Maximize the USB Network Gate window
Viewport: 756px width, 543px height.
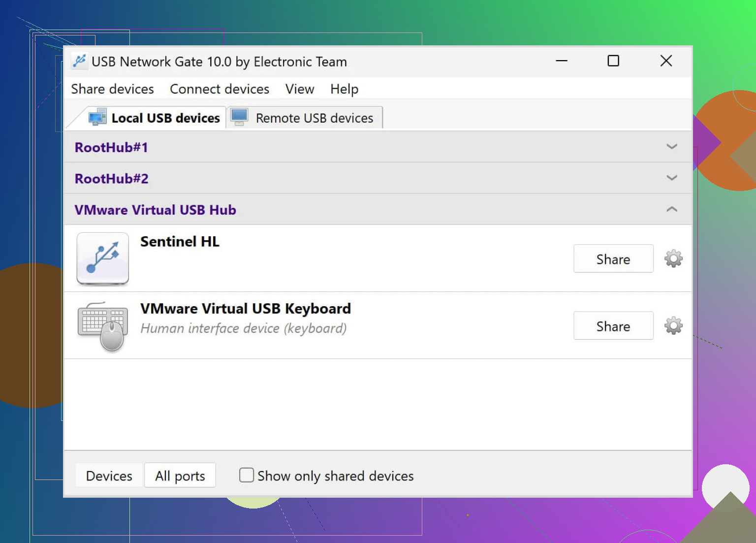tap(613, 61)
